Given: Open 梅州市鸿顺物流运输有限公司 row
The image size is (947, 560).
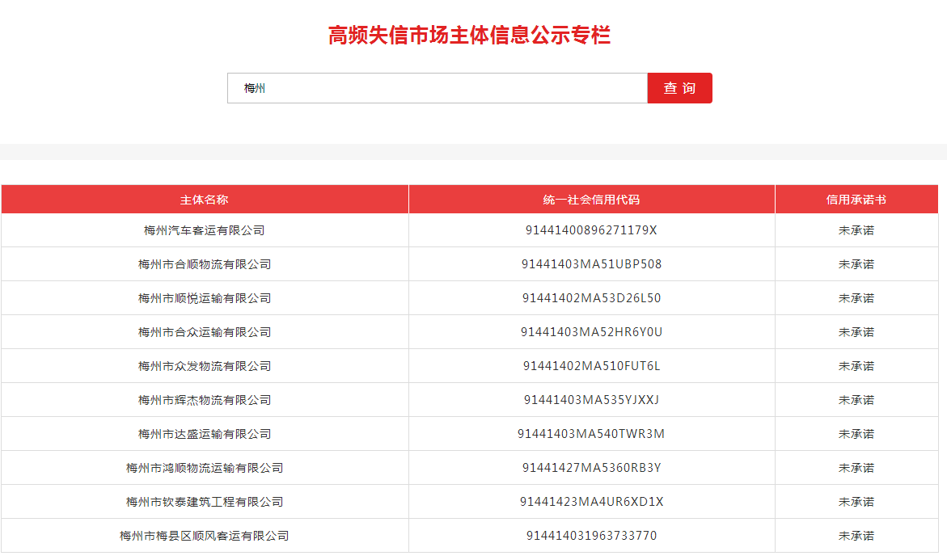Looking at the screenshot, I should tap(205, 468).
